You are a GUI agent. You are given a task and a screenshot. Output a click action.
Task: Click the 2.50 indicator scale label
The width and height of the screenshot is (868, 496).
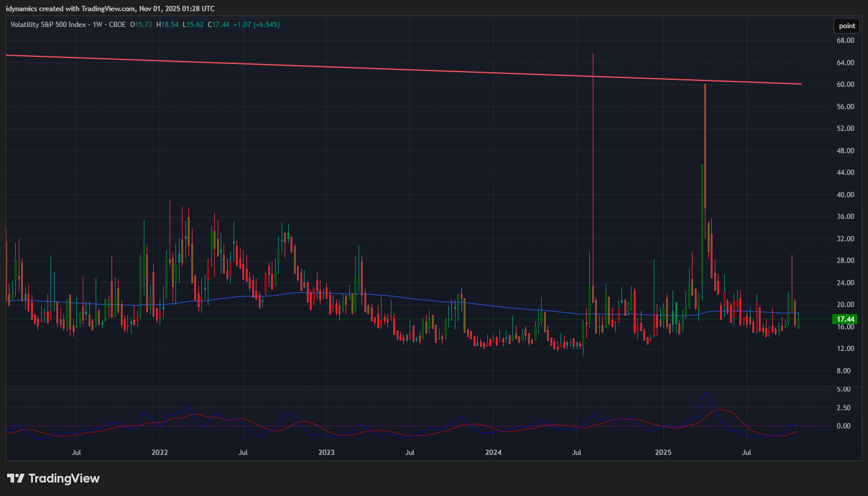coord(843,408)
